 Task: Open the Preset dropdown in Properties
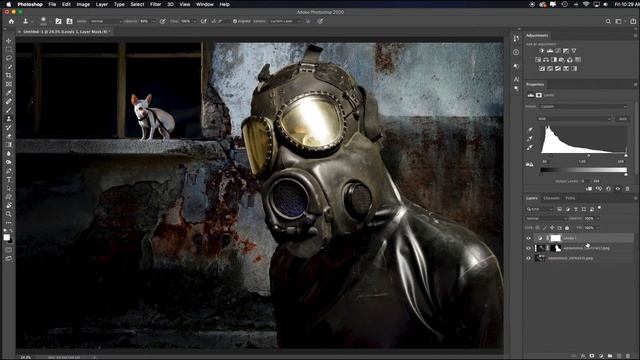point(583,107)
